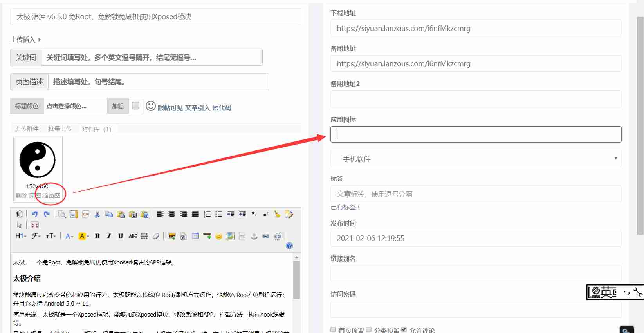Click the anchor icon in editor toolbar
This screenshot has height=333, width=644.
(254, 236)
